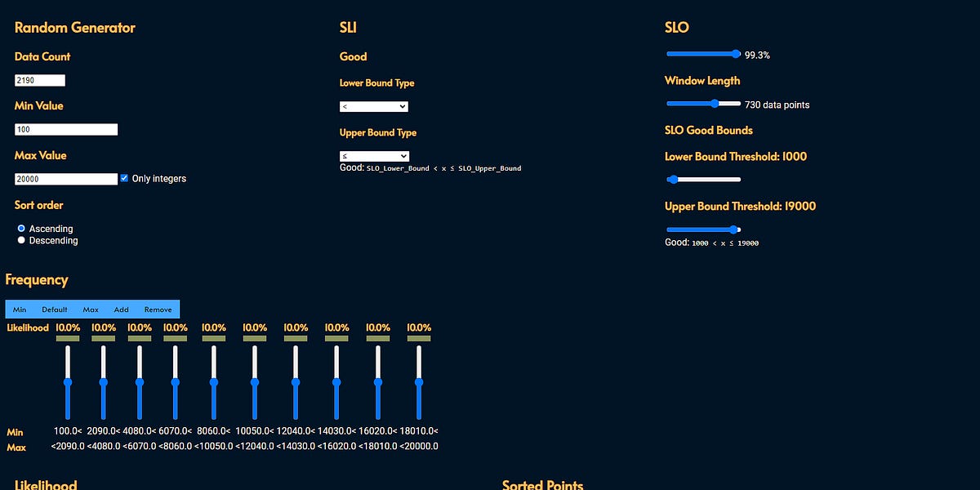
Task: Adjust the Upper Bound Threshold slider
Action: (703, 229)
